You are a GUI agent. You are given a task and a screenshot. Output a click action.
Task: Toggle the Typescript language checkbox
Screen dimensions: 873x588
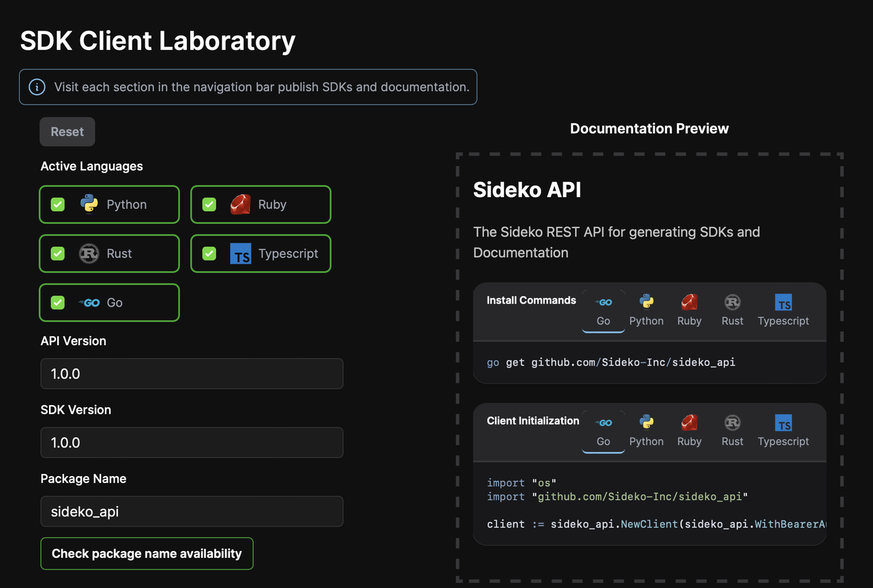(209, 254)
